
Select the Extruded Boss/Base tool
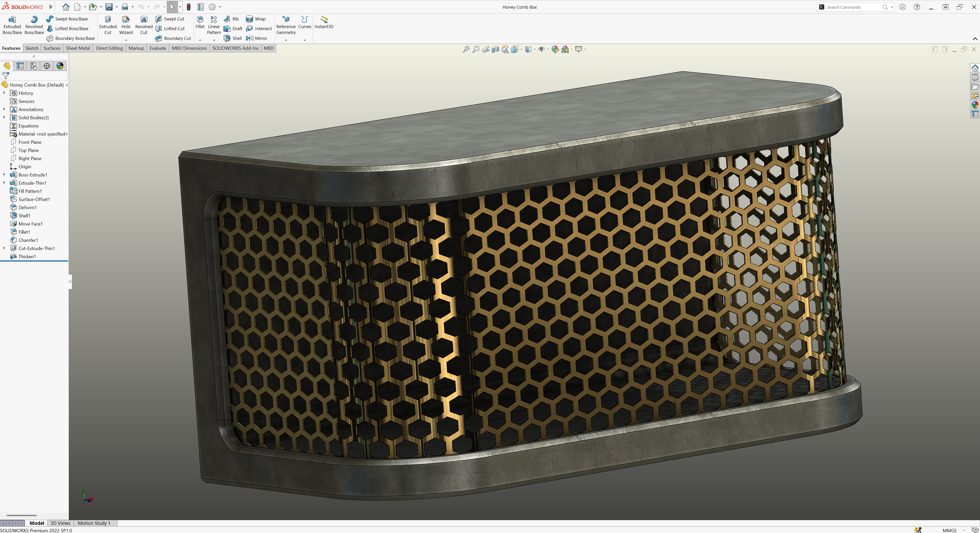pyautogui.click(x=12, y=25)
